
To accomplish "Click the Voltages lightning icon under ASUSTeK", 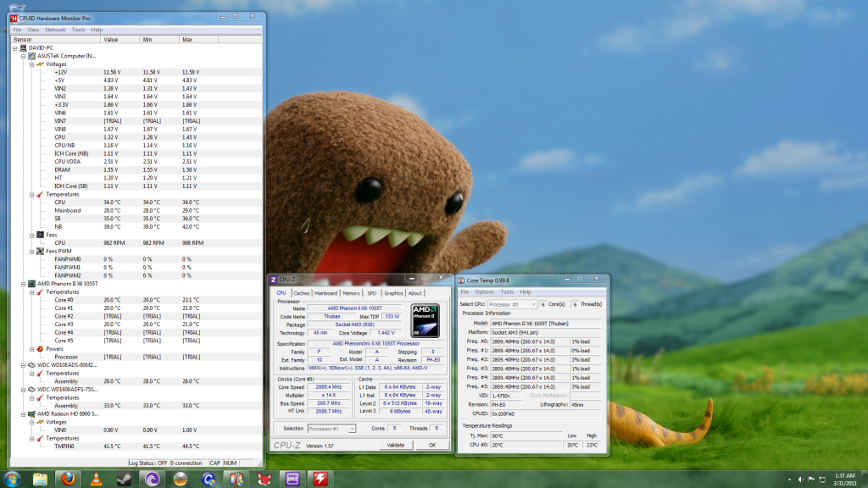I will click(x=40, y=64).
